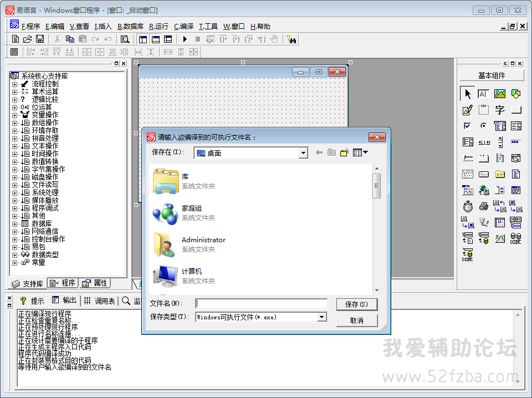Click the scissors Cut icon in the toolbar
This screenshot has width=532, height=398.
click(x=57, y=39)
